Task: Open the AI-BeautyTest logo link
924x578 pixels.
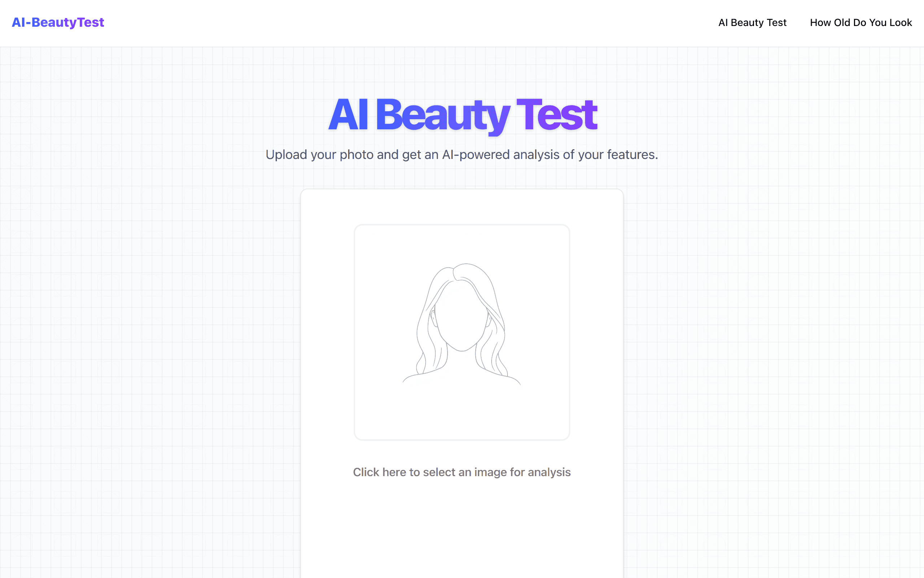Action: click(58, 22)
